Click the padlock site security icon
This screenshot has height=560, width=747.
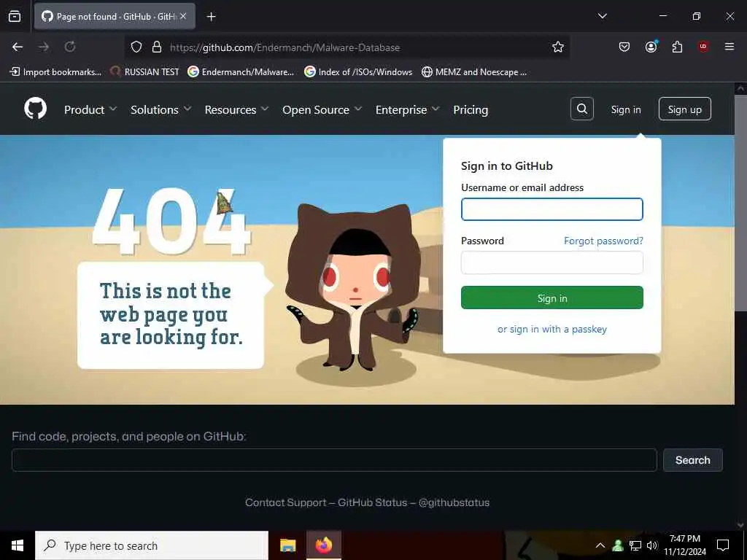coord(157,47)
